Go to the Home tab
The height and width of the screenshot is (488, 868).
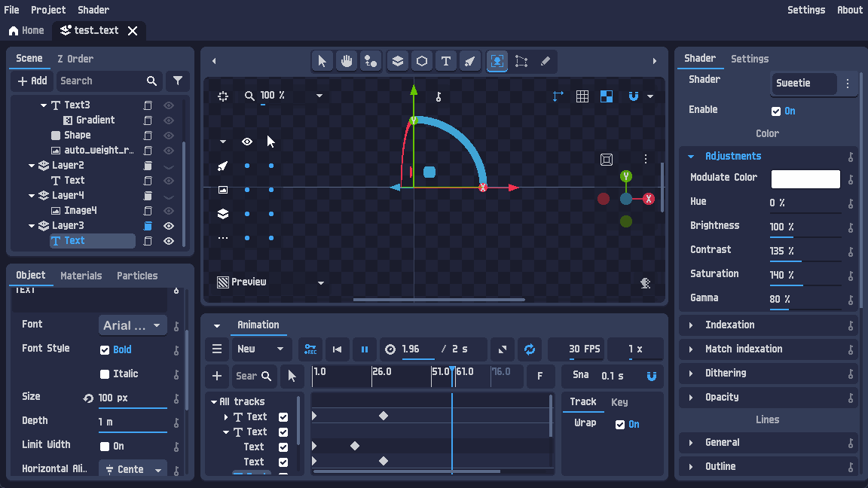pyautogui.click(x=26, y=30)
